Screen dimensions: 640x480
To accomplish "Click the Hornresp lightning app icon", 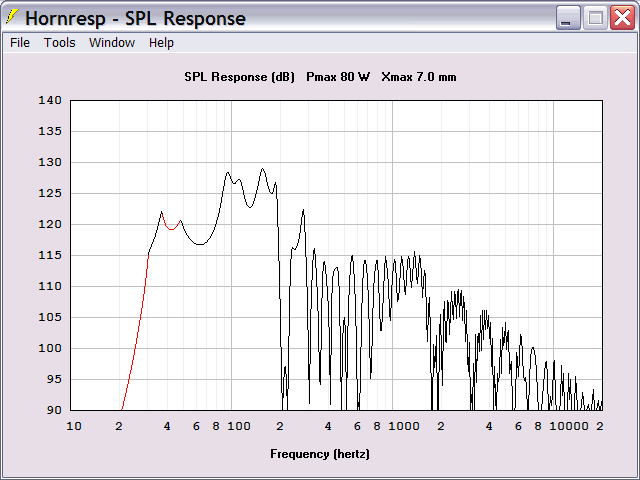I will 12,17.
